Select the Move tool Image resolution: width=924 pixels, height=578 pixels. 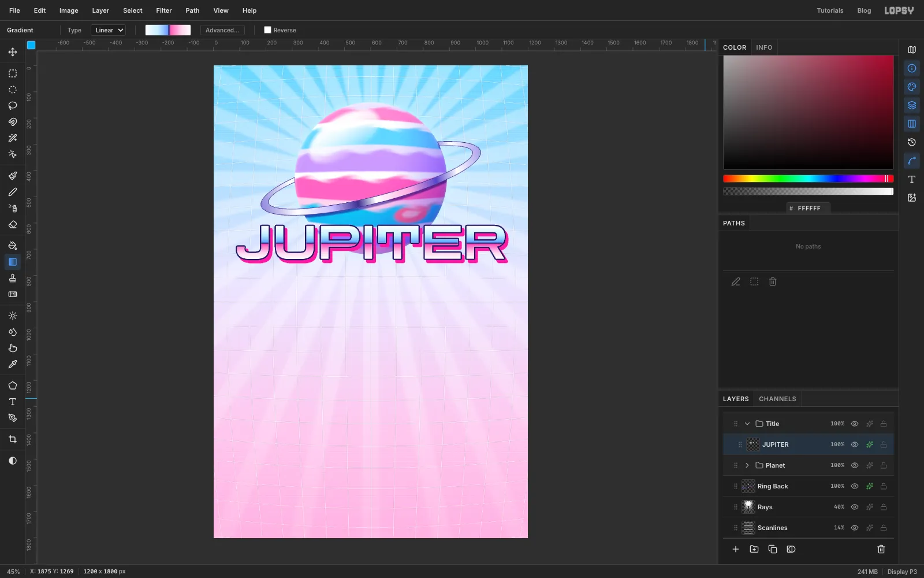(x=13, y=52)
